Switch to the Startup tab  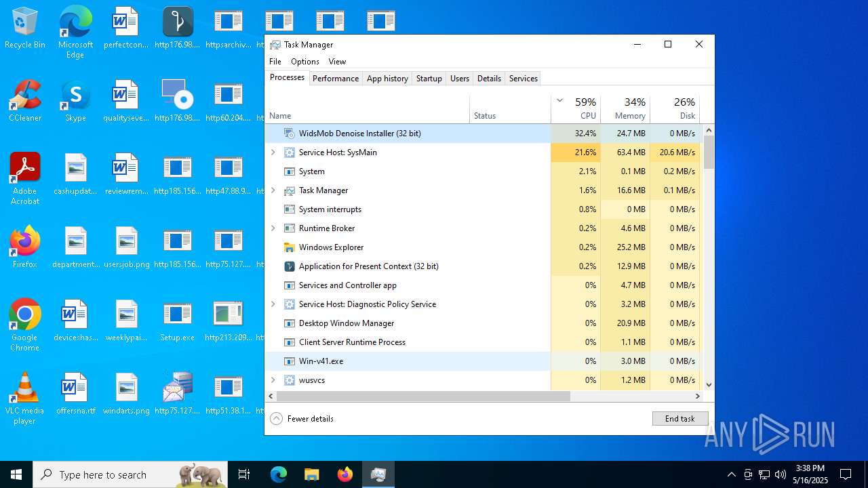click(429, 79)
